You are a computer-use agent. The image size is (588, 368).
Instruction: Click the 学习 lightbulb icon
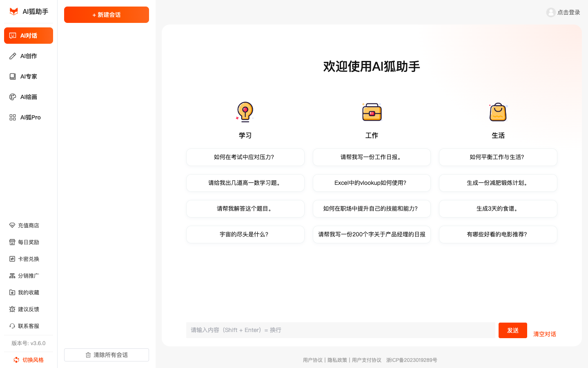(245, 112)
